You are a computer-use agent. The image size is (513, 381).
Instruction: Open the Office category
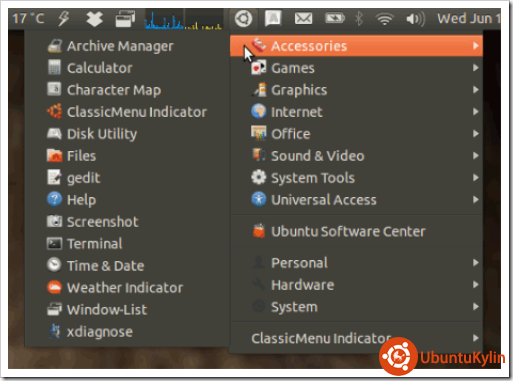pos(356,134)
